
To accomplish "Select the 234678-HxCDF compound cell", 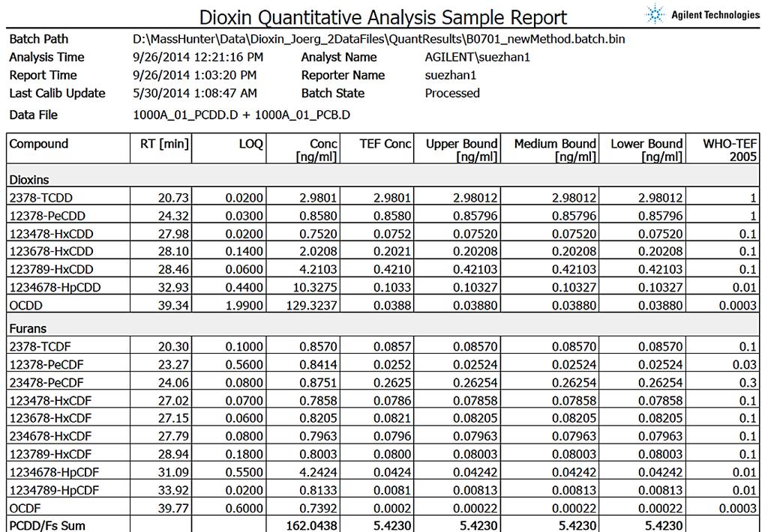I will 68,436.
